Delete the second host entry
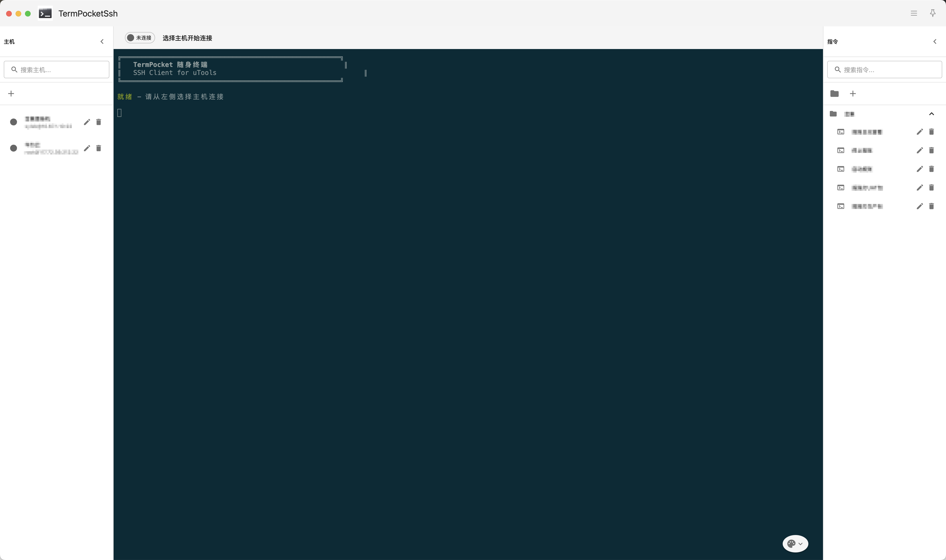Image resolution: width=946 pixels, height=560 pixels. tap(99, 148)
